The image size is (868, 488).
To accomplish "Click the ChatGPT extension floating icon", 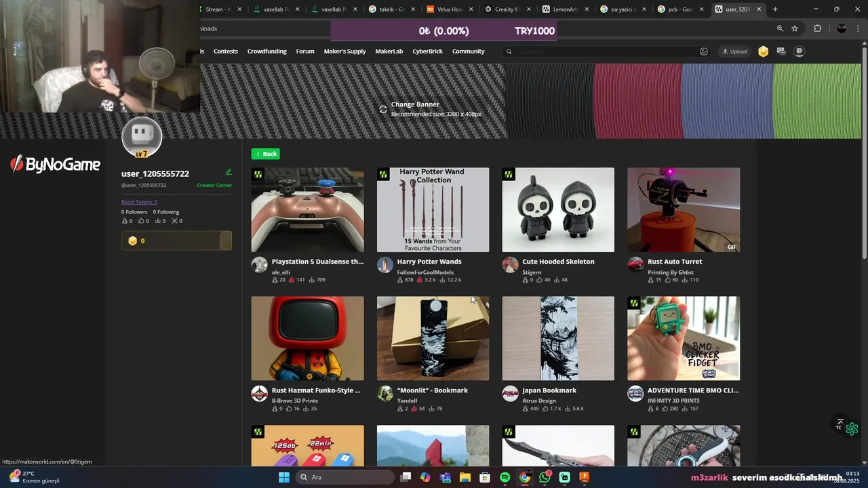I will pyautogui.click(x=852, y=429).
